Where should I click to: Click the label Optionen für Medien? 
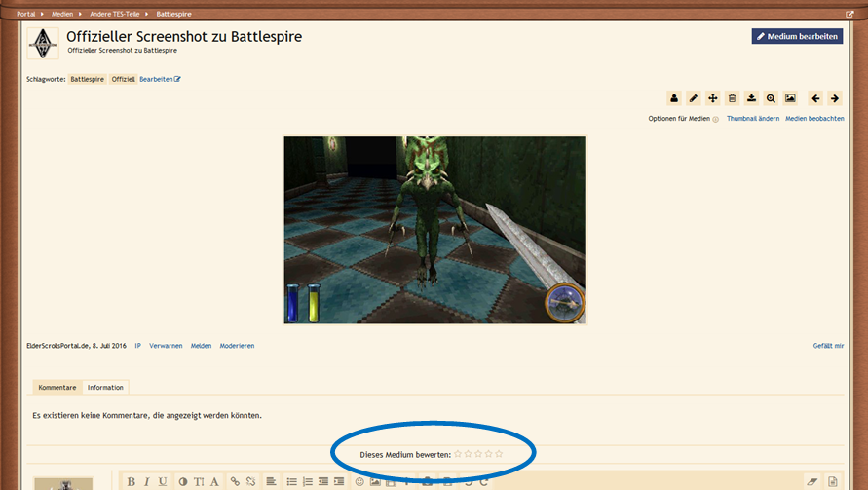tap(679, 119)
